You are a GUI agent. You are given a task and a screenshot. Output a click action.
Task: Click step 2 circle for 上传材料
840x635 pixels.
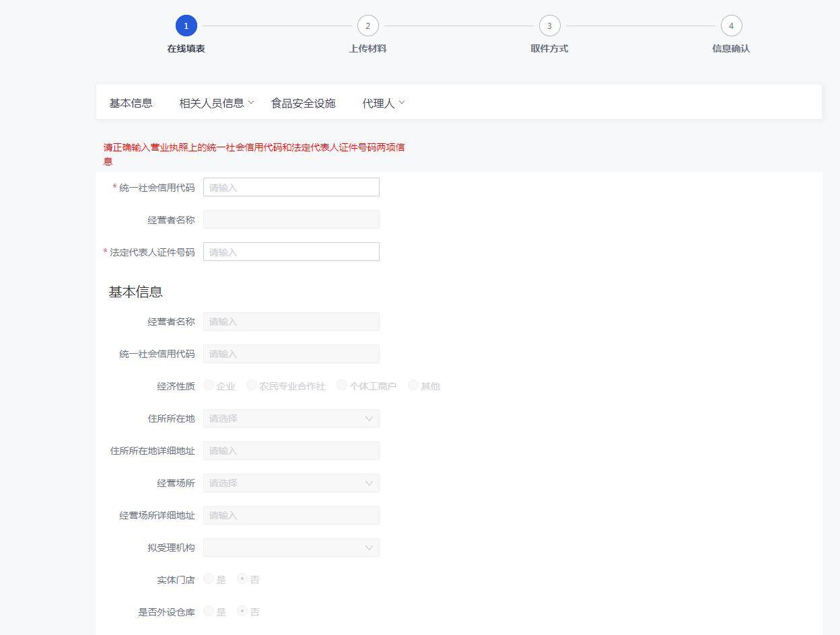point(367,26)
